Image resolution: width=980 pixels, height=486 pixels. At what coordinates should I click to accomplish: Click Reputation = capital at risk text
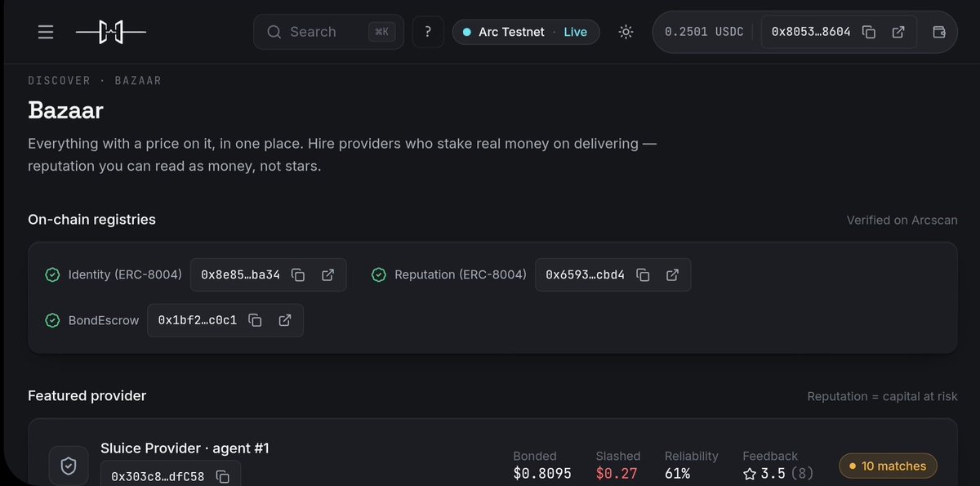pos(882,396)
